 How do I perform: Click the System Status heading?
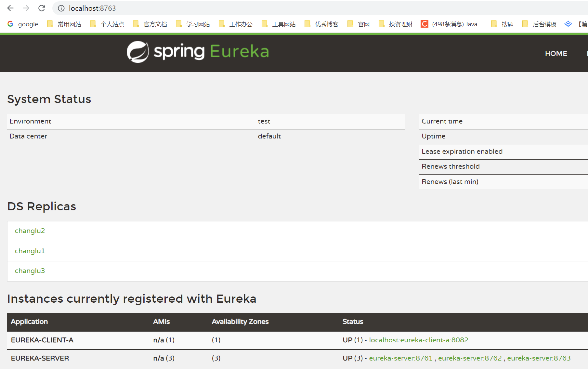[49, 99]
